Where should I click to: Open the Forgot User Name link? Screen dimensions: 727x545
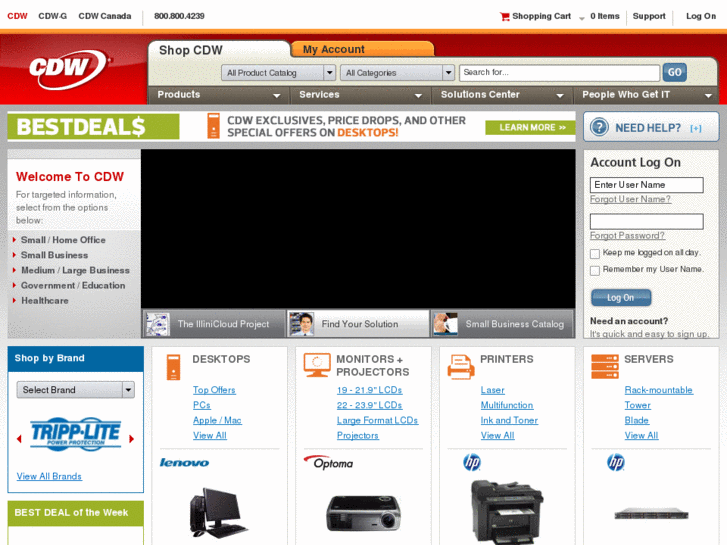(630, 199)
